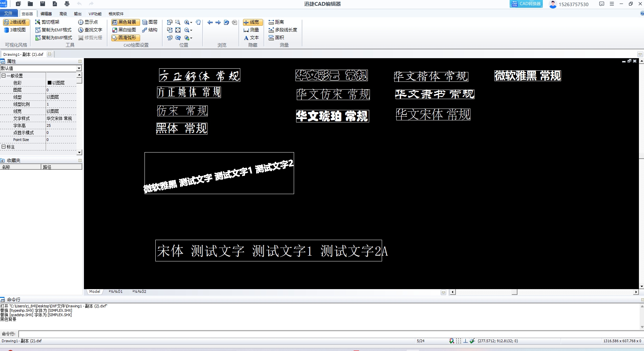Screen dimensions: 644x351
Task: Open the 输出 ribbon tab
Action: click(78, 14)
